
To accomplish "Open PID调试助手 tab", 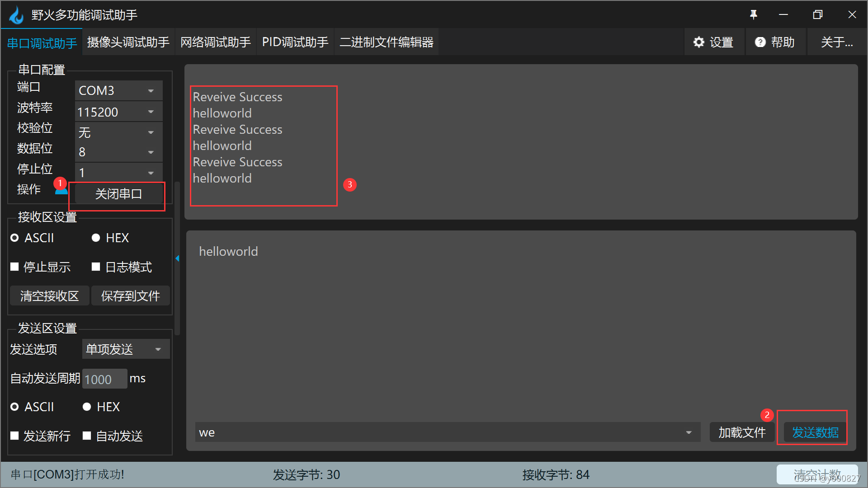I will click(x=295, y=42).
